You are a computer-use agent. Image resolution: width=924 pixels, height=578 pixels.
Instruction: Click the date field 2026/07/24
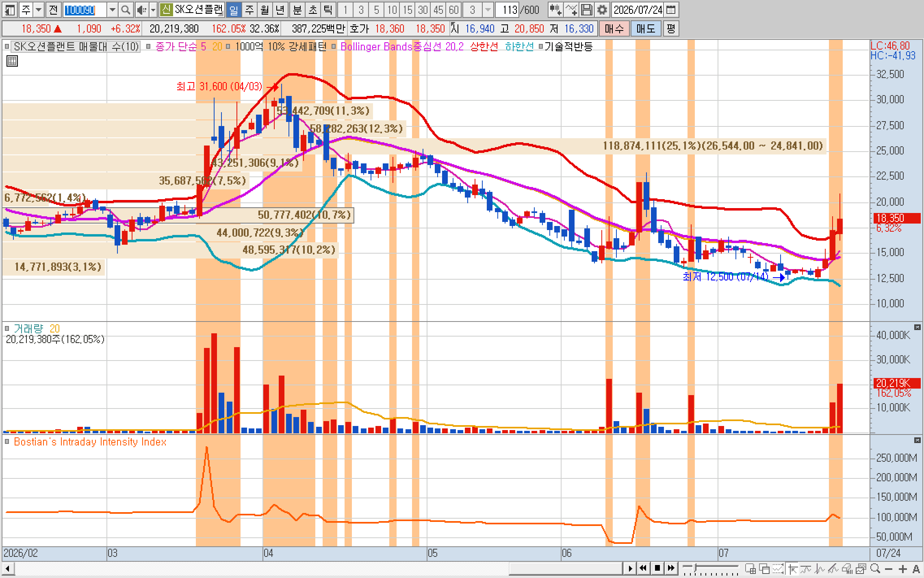[638, 10]
